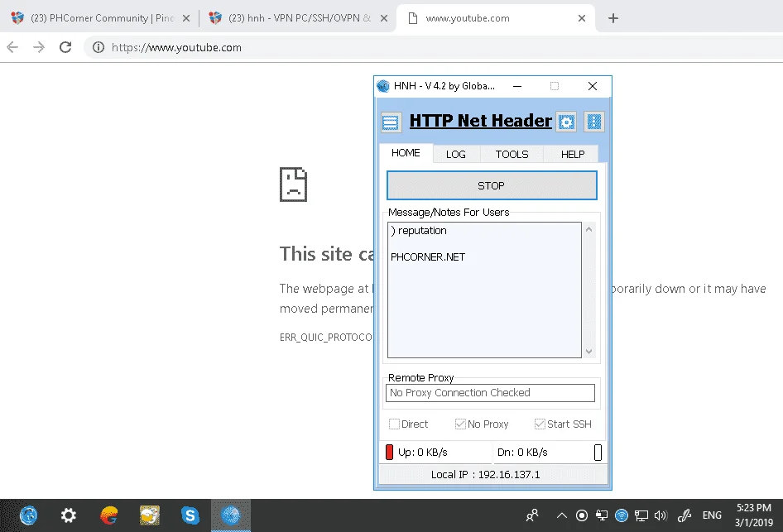Open orange-red browser taskbar icon

(x=109, y=515)
